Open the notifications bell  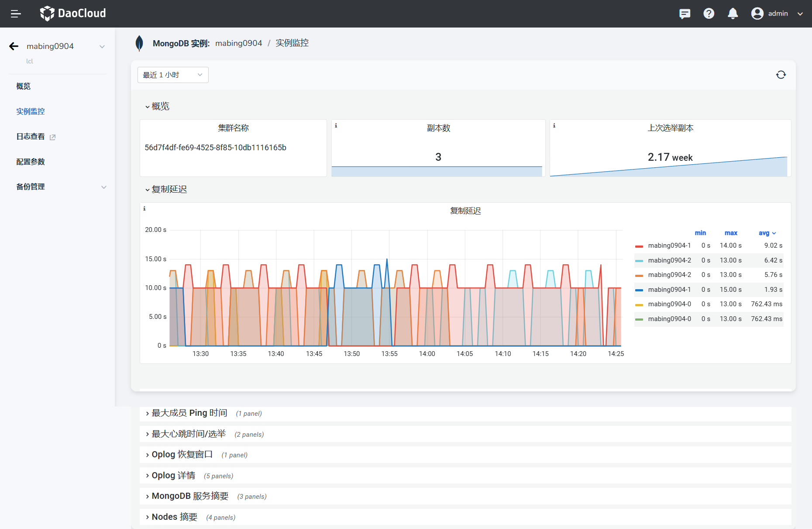[733, 14]
